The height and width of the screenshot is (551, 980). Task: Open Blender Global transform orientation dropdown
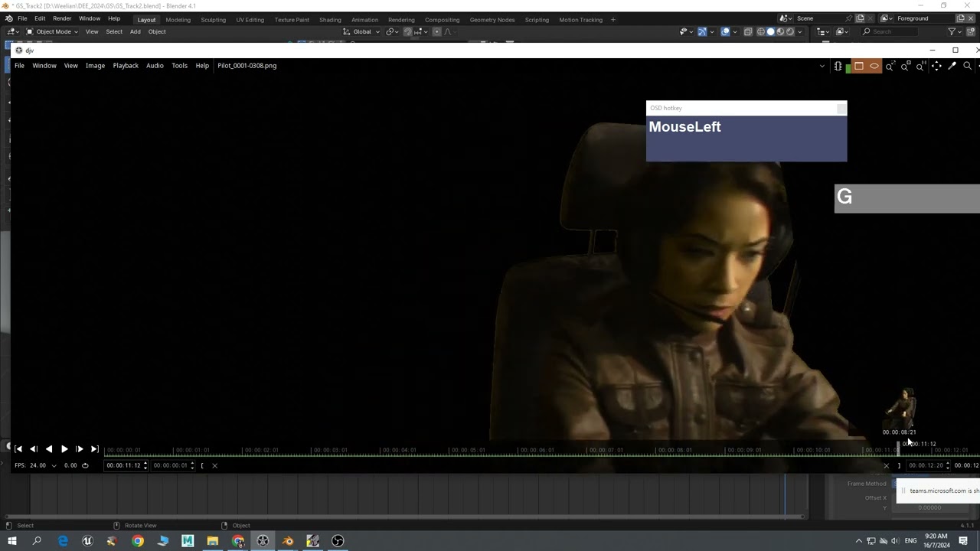[361, 31]
